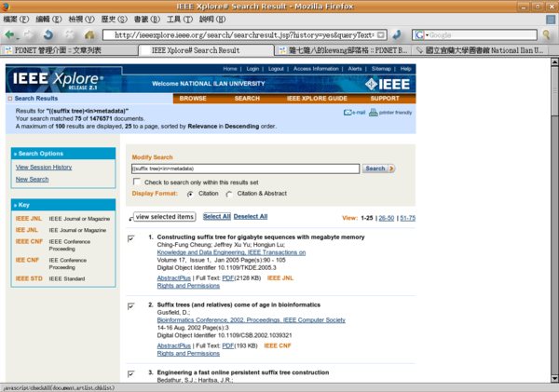559x392 pixels.
Task: Open the 書籤 (Bookmarks) menu
Action: [x=147, y=20]
